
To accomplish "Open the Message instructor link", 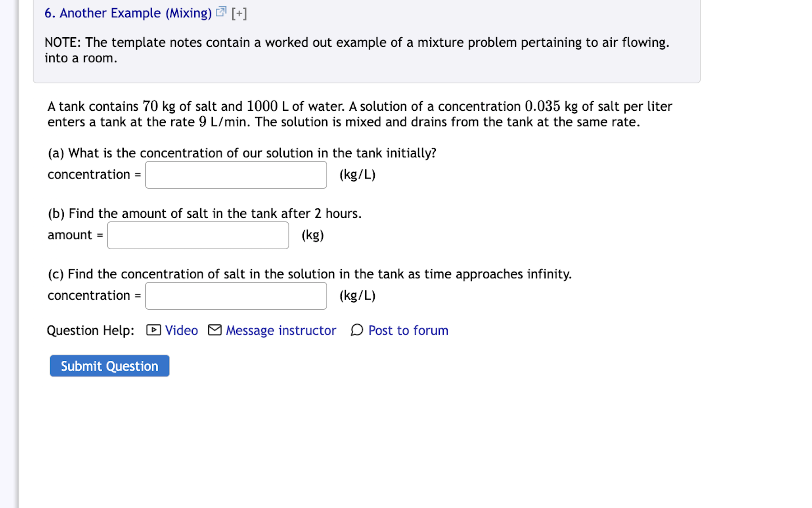I will point(280,331).
